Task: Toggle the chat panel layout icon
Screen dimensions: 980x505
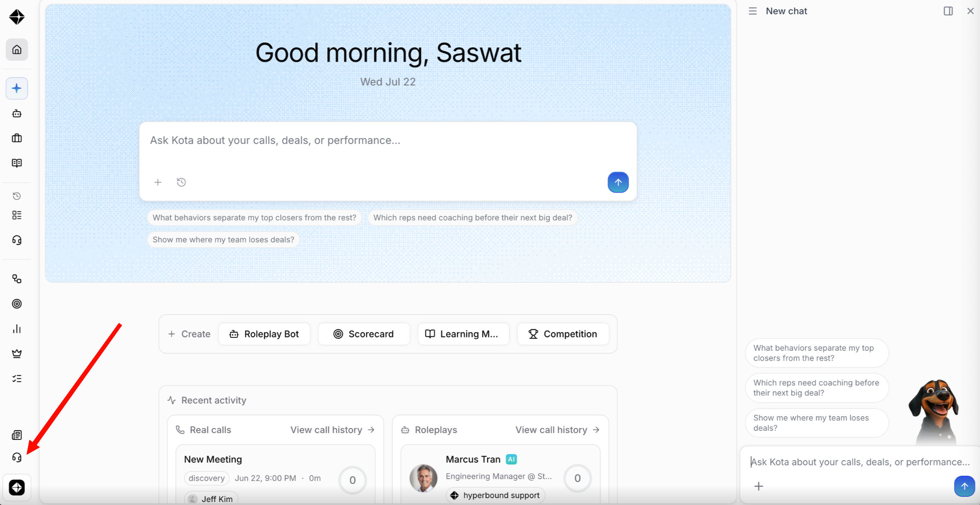Action: pyautogui.click(x=948, y=11)
